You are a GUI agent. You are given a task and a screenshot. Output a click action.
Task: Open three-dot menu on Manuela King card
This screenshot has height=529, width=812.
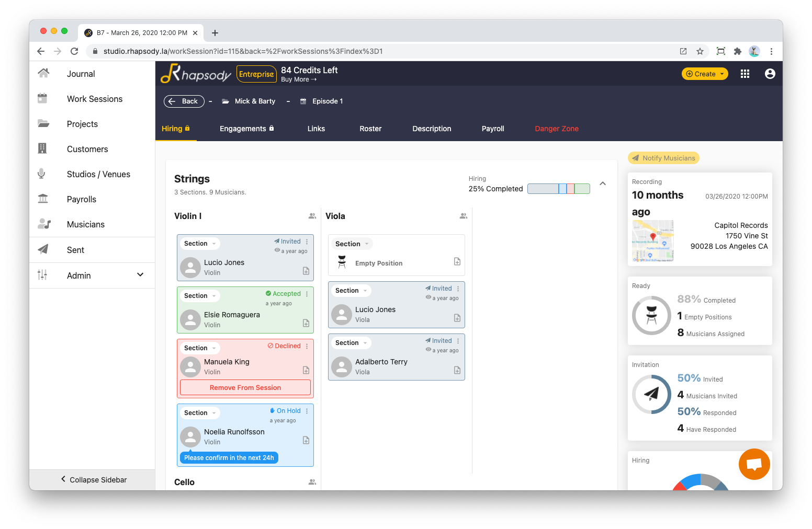point(307,346)
